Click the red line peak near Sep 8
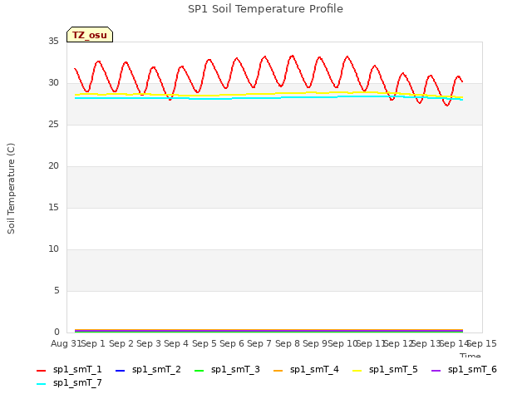532x399 pixels. tap(292, 56)
